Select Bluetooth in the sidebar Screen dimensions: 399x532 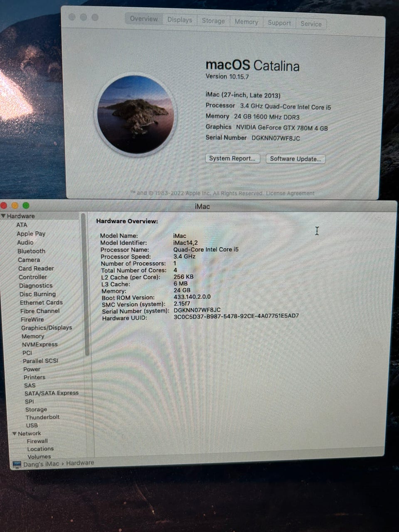[32, 251]
